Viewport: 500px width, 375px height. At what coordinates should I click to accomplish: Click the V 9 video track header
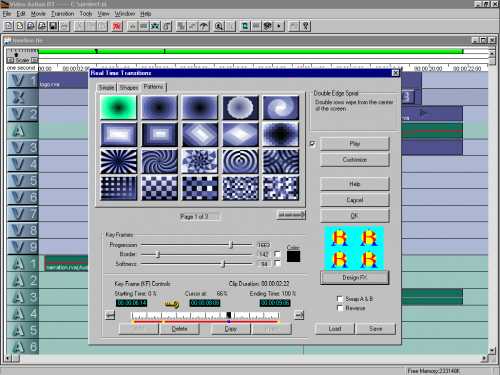tap(23, 247)
